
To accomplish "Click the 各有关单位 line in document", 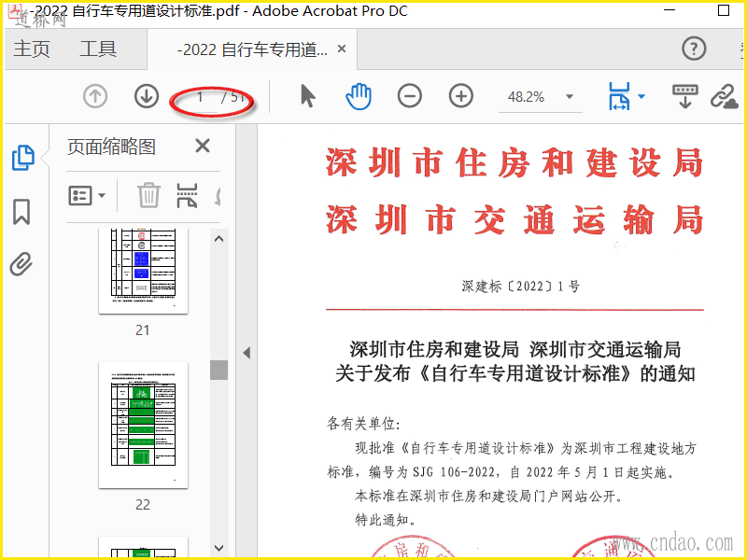I will click(x=363, y=424).
